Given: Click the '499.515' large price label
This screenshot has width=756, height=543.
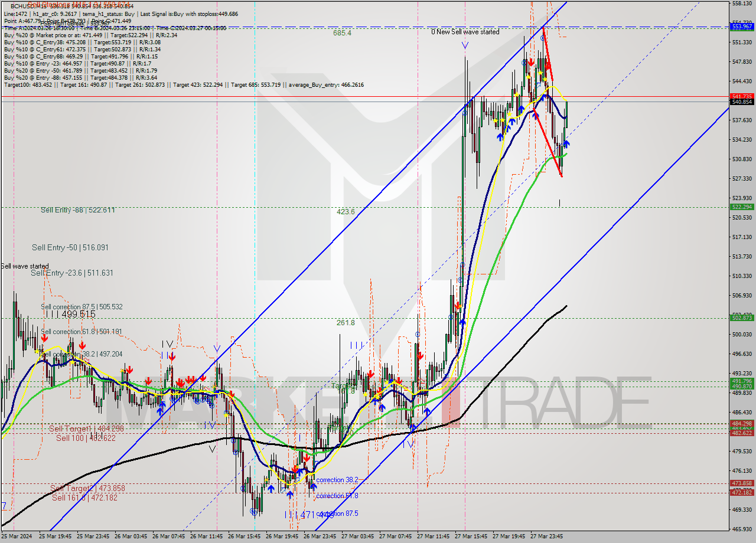Looking at the screenshot, I should coord(79,315).
